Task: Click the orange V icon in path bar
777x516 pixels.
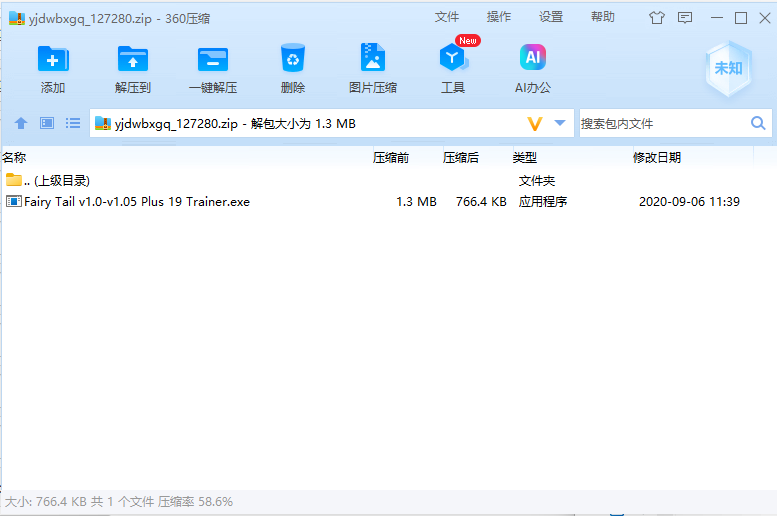Action: (535, 123)
